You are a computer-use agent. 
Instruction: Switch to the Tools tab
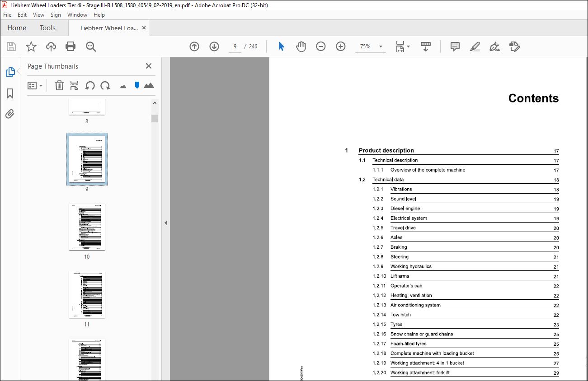[x=47, y=28]
